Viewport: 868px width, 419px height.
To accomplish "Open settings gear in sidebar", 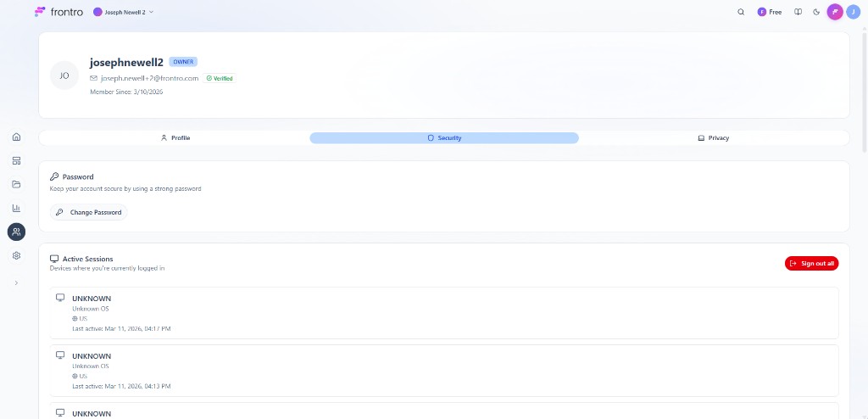I will coord(16,255).
